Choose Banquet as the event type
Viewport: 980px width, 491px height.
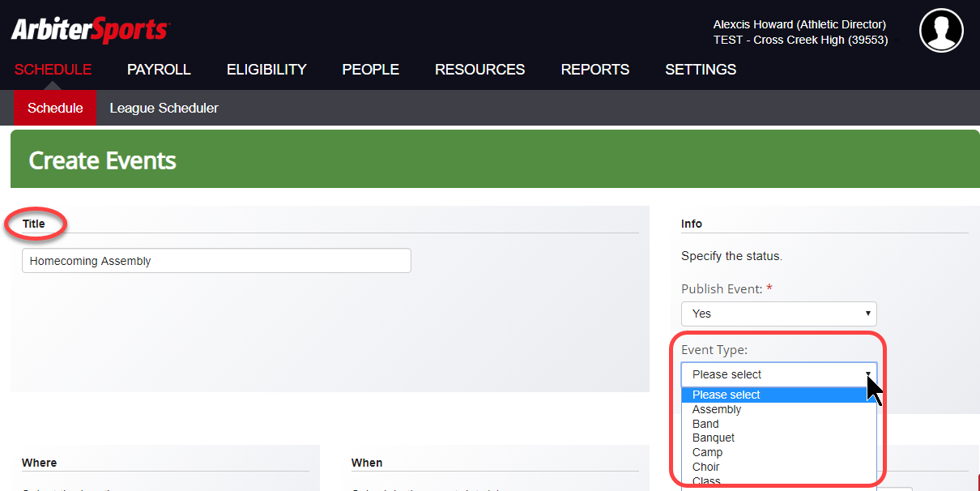coord(713,438)
